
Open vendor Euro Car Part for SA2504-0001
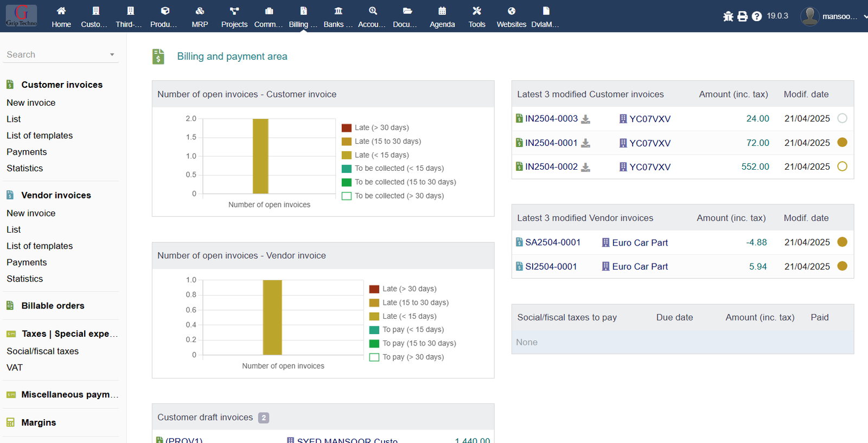click(640, 243)
